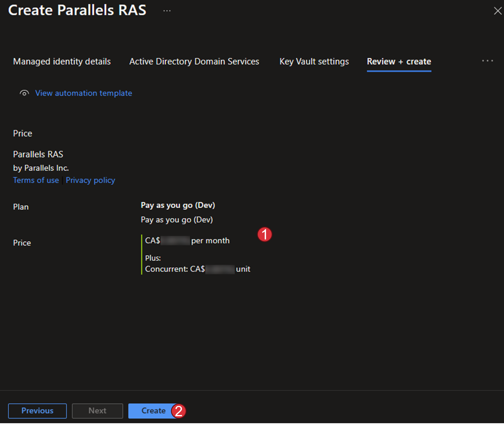This screenshot has width=504, height=428.
Task: Click the bold Pay as you go (Dev) plan heading
Action: coord(178,205)
